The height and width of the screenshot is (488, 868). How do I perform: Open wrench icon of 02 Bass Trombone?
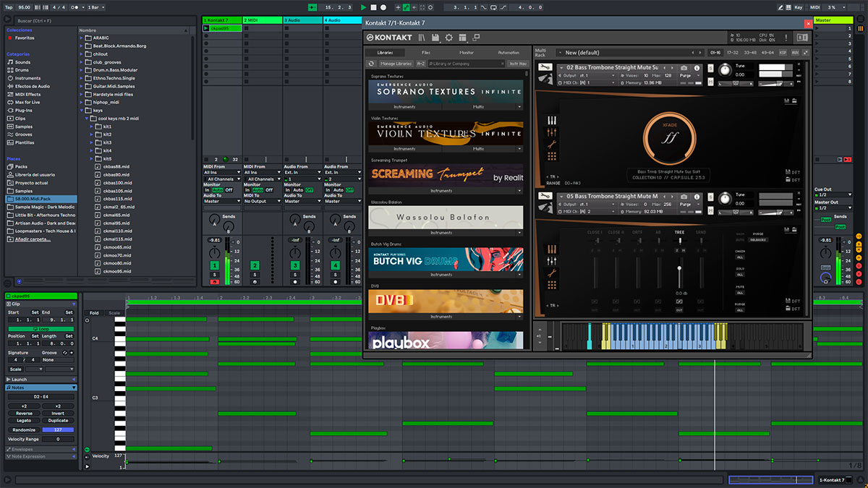(546, 67)
